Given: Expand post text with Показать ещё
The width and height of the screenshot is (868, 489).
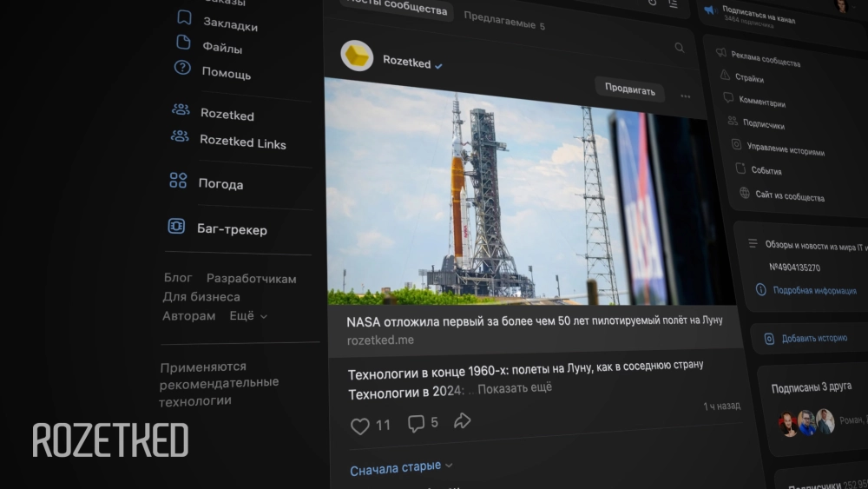Looking at the screenshot, I should [x=515, y=387].
